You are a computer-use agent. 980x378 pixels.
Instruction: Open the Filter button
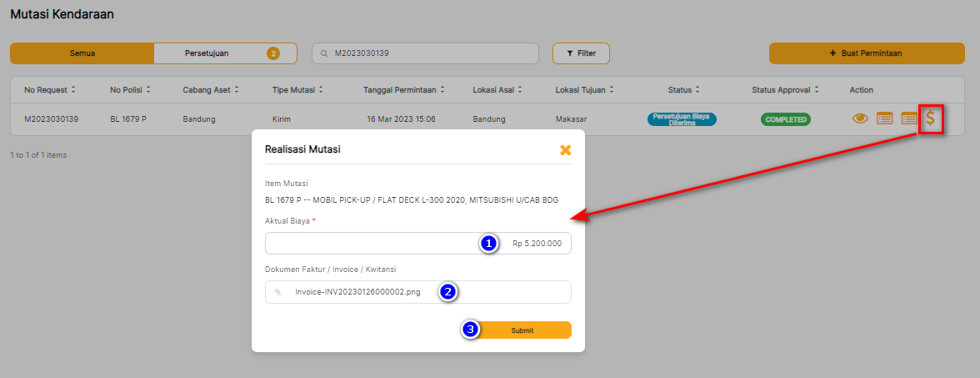click(x=581, y=53)
